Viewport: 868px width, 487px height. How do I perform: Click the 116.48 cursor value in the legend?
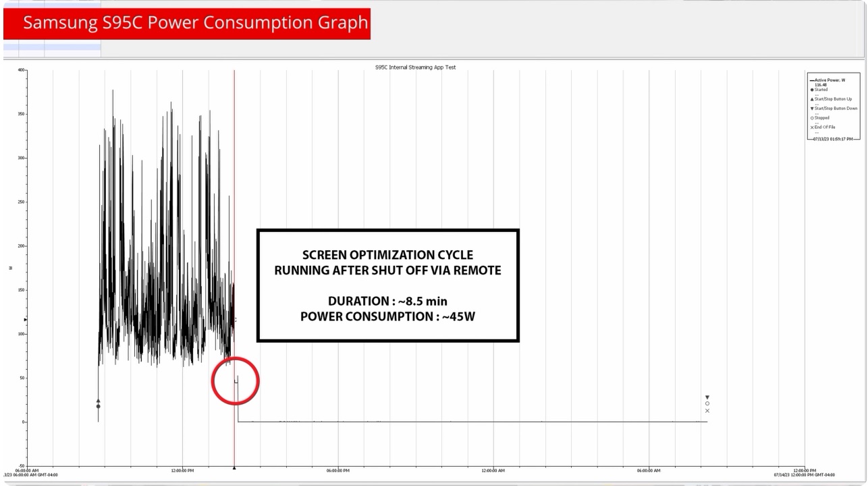tap(821, 85)
